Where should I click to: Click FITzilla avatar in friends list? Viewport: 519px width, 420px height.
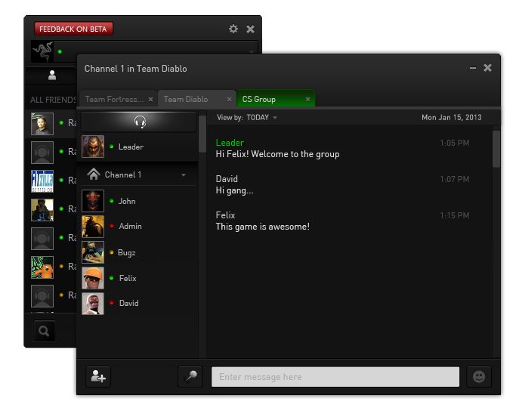(42, 181)
